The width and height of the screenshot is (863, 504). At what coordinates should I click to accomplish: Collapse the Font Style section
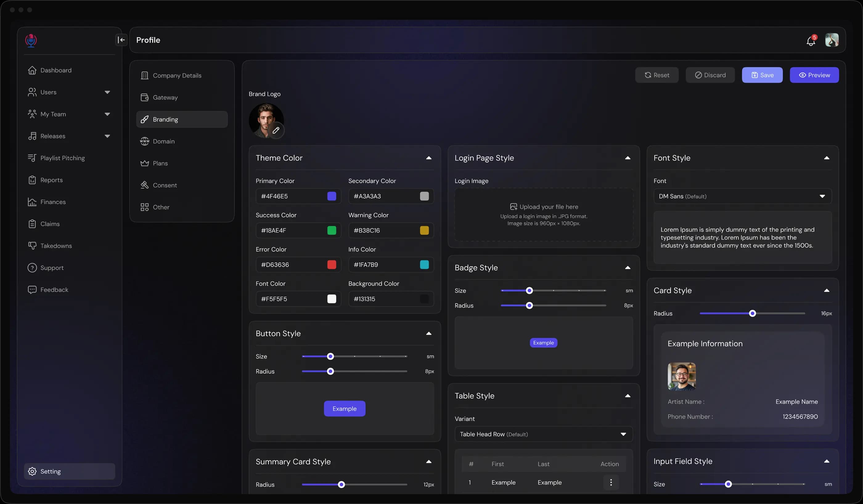tap(826, 158)
